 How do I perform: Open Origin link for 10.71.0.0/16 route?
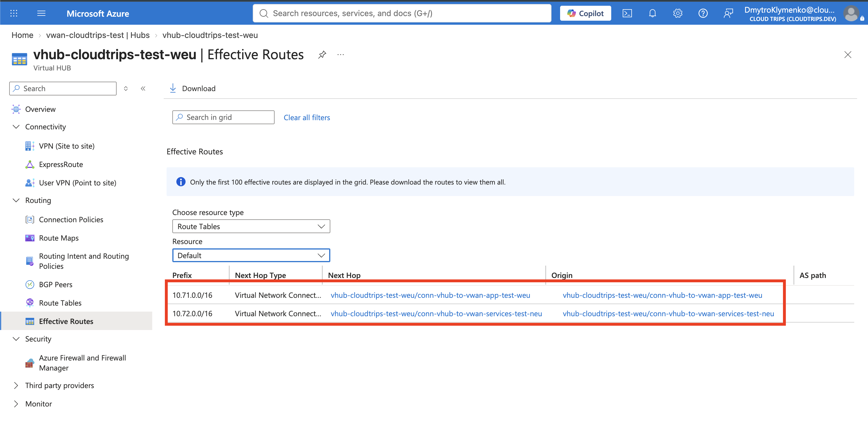pyautogui.click(x=662, y=295)
